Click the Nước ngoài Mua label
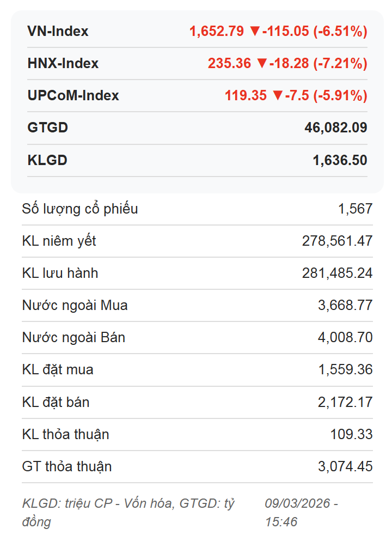392x547 pixels. [x=75, y=305]
